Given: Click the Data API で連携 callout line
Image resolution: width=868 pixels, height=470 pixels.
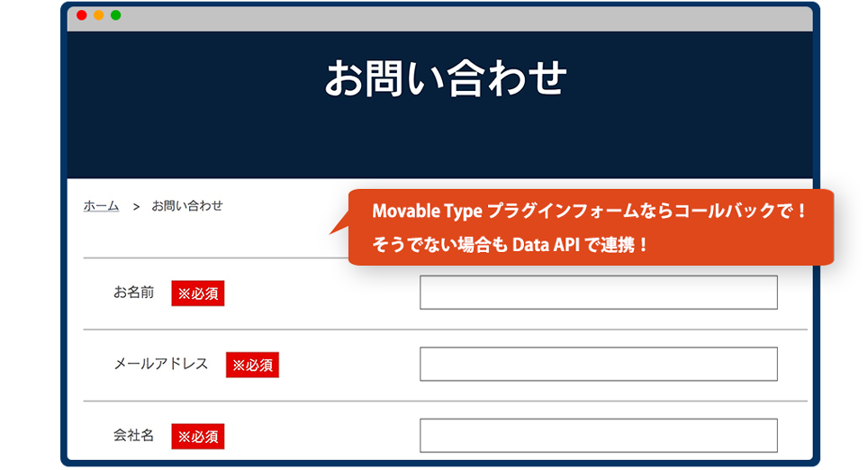Looking at the screenshot, I should pyautogui.click(x=510, y=244).
